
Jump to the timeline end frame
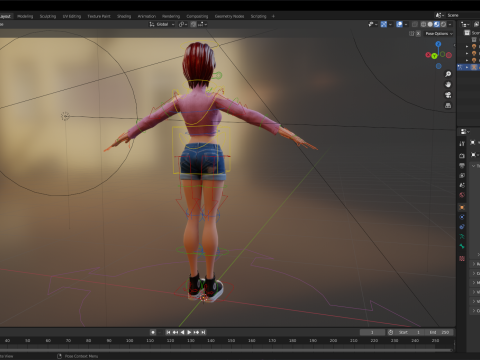click(203, 332)
